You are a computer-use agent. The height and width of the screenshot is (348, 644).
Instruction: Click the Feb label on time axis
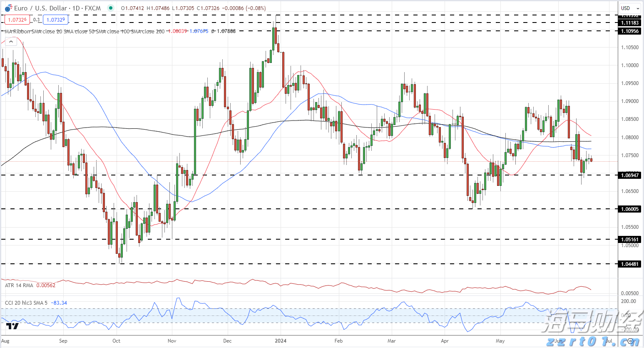338,340
